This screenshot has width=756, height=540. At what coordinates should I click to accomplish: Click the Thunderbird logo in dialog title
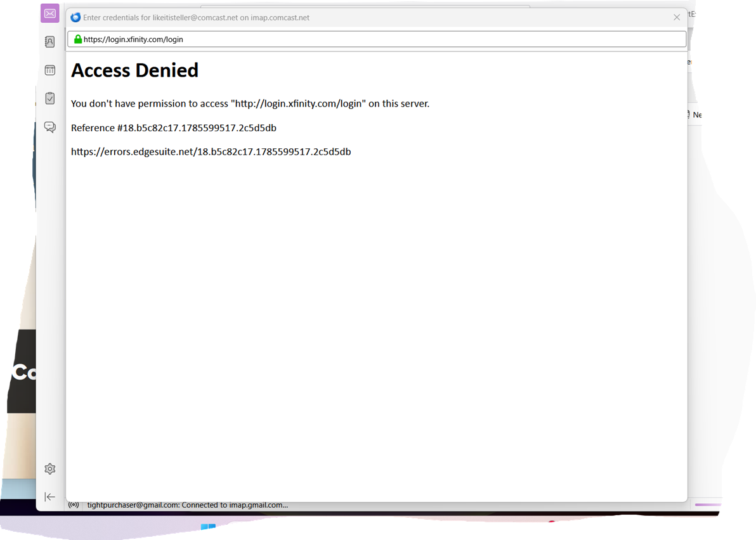tap(75, 17)
